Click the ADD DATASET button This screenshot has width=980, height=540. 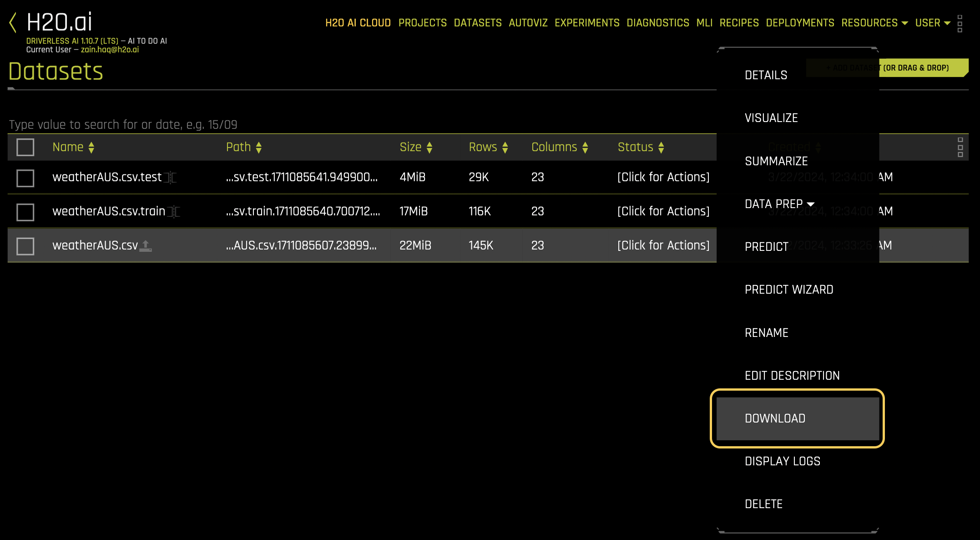887,67
